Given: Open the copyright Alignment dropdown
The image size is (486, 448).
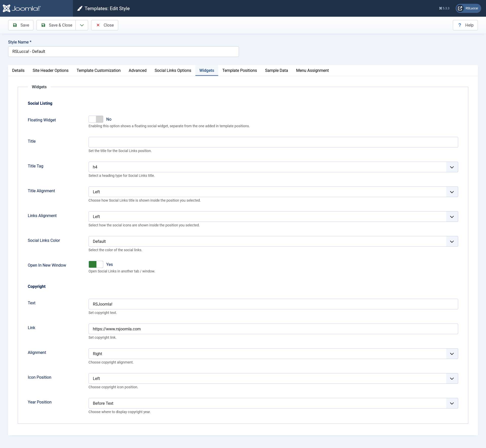Looking at the screenshot, I should (273, 354).
